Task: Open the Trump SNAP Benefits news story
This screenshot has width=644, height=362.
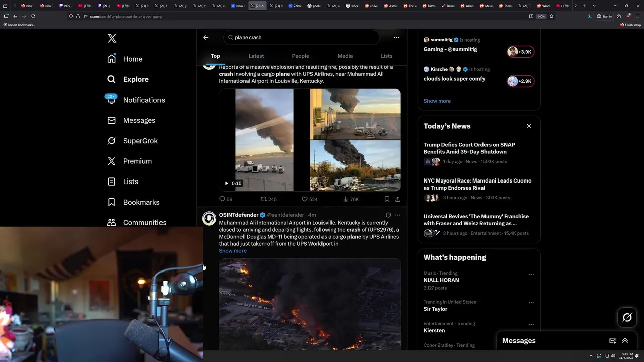Action: pos(469,148)
